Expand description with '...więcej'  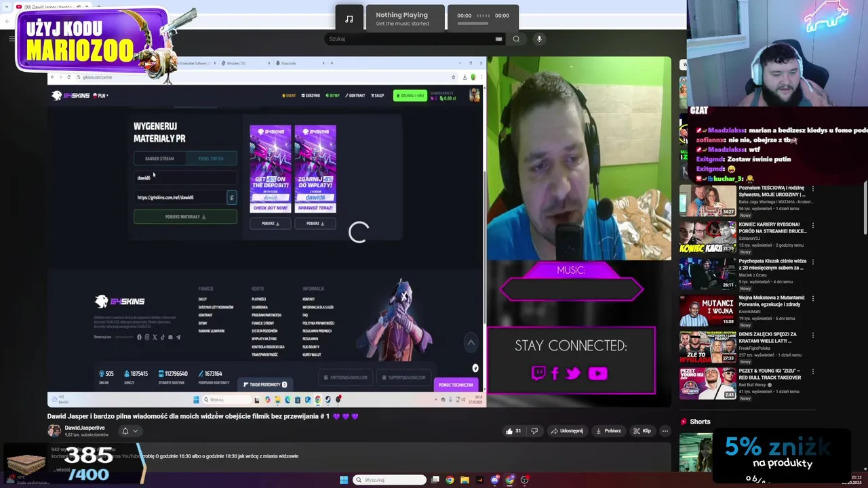tap(62, 469)
